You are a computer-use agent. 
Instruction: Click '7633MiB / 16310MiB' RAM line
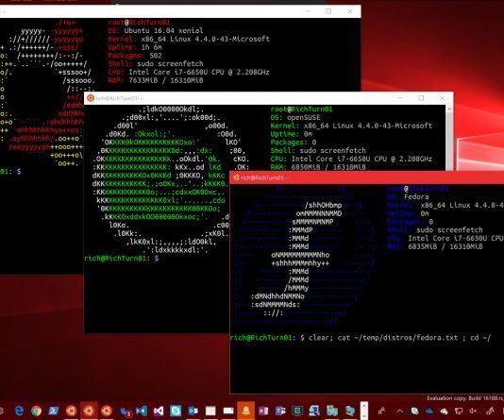point(166,80)
